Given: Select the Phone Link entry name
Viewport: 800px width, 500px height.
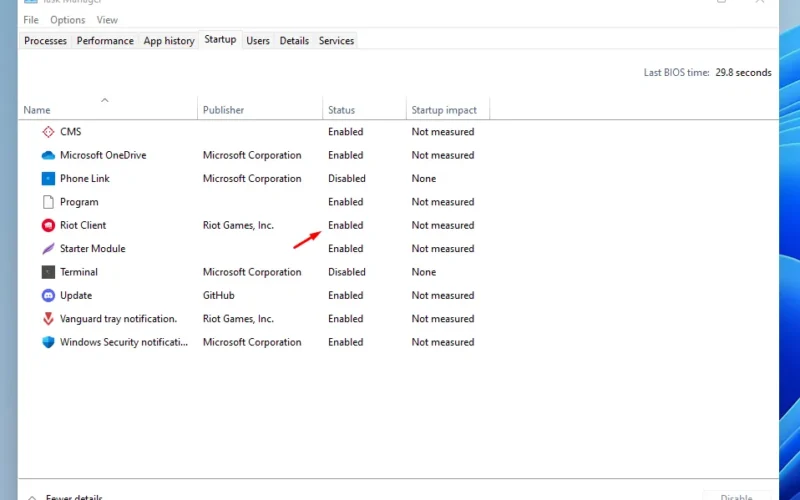Looking at the screenshot, I should (85, 179).
